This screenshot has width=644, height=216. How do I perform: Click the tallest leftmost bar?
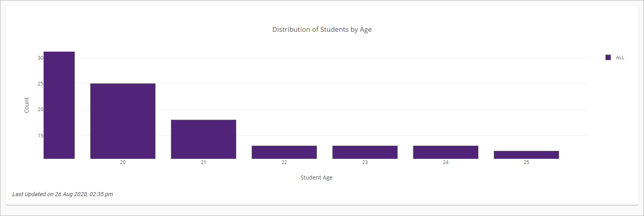coord(59,105)
